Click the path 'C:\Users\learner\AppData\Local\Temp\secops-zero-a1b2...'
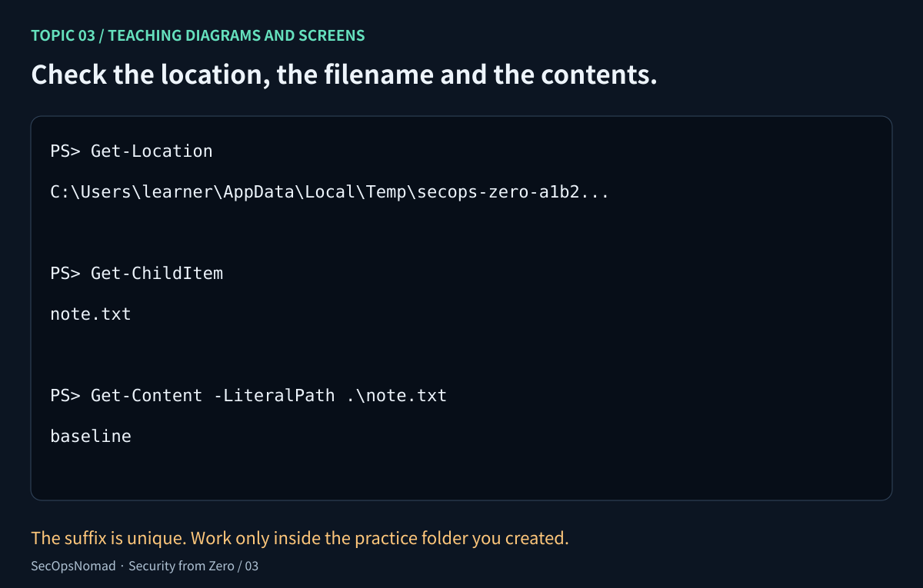923x588 pixels. click(x=330, y=192)
